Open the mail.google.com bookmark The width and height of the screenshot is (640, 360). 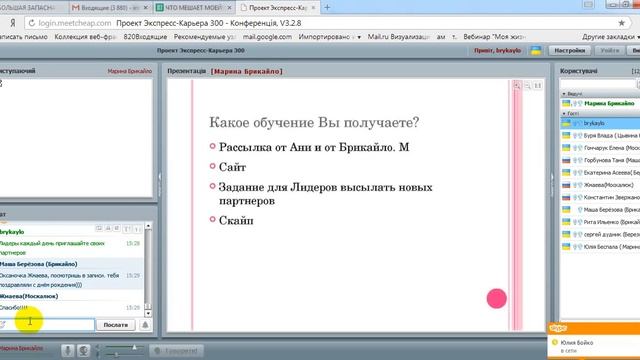pos(267,37)
